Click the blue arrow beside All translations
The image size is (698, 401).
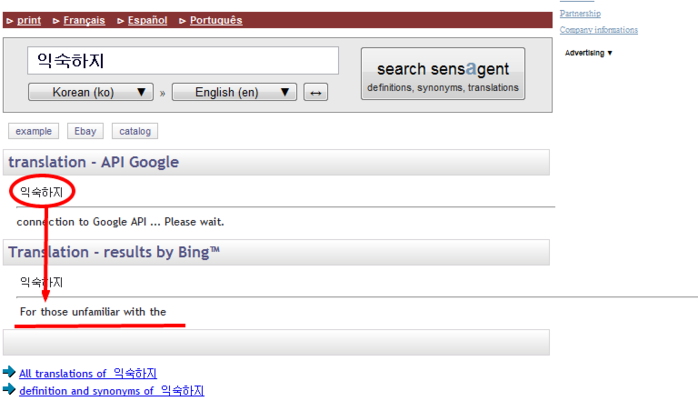coord(9,372)
